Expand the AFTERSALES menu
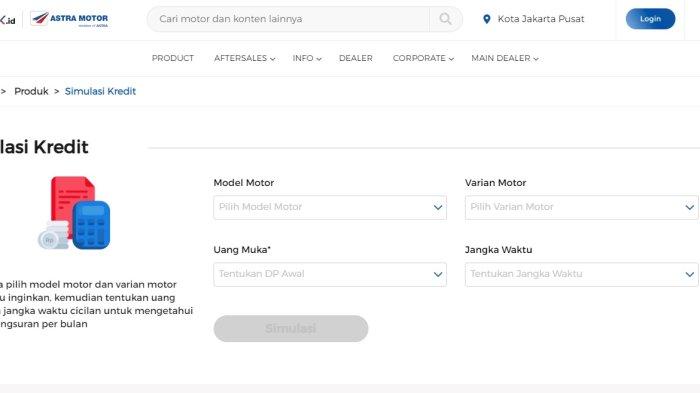 tap(244, 58)
